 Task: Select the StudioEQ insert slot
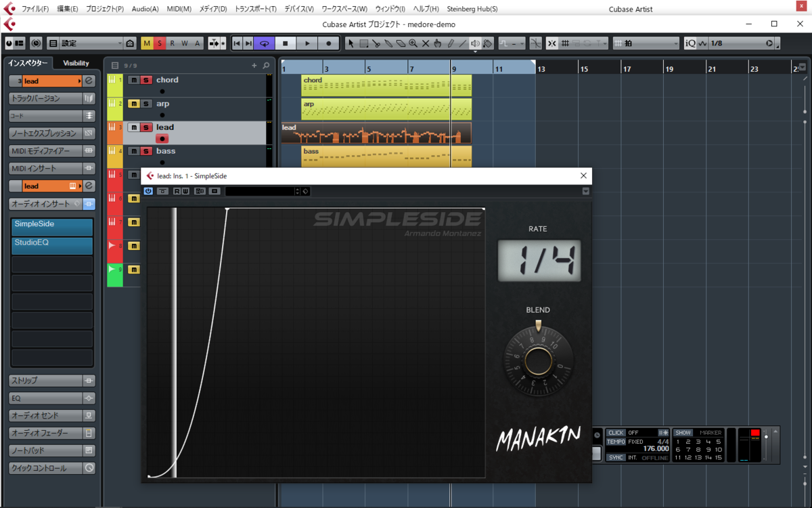pos(52,245)
